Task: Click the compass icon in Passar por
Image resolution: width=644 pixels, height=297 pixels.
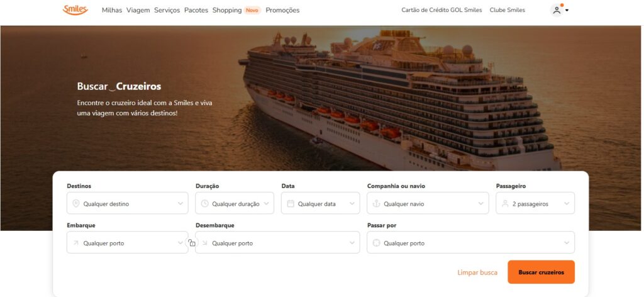Action: coord(376,243)
